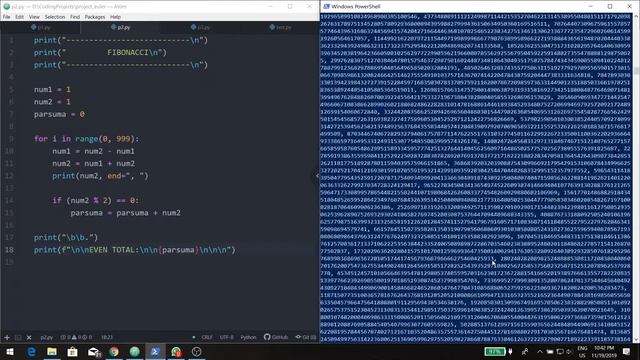Open the Windows Action Center notifications
This screenshot has height=360, width=640.
coord(627,352)
